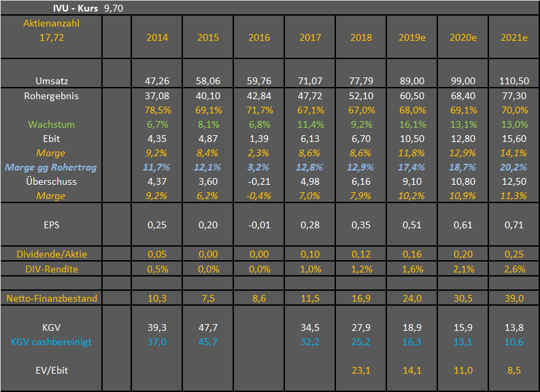Click the 'Überschuss' row label
The image size is (540, 392).
51,181
